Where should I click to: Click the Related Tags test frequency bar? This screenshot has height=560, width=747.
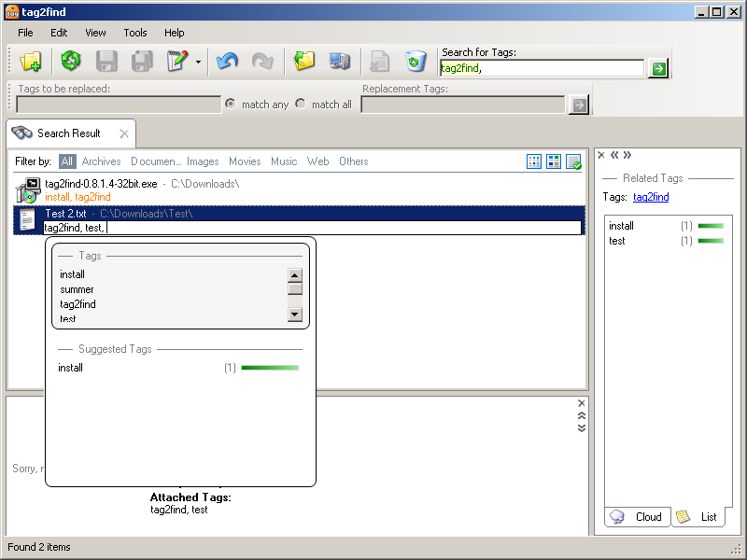click(711, 241)
